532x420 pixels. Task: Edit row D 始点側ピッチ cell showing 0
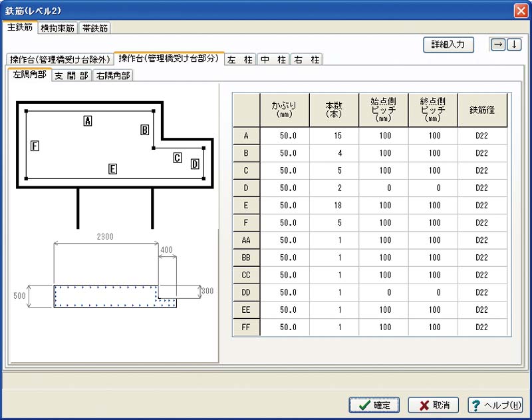coord(384,188)
